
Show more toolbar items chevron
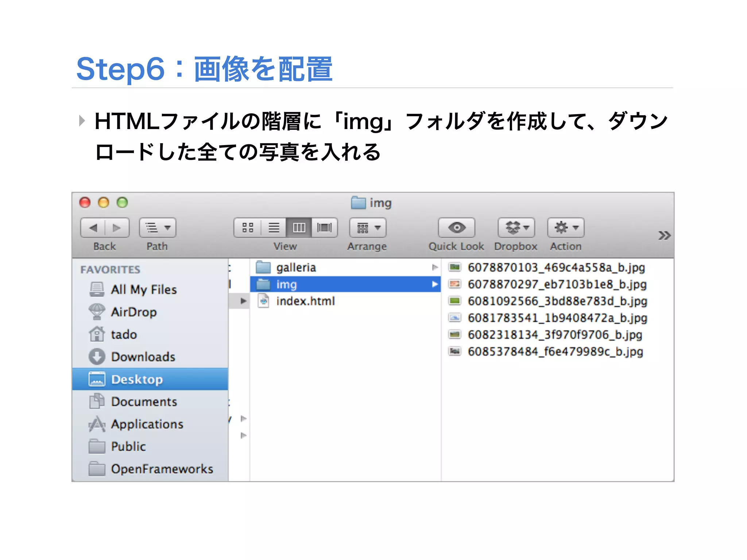[664, 236]
